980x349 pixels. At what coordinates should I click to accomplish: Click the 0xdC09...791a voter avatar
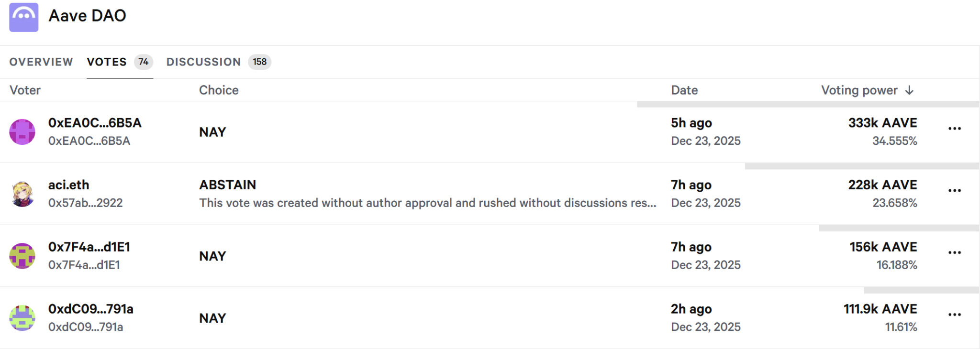pos(22,318)
